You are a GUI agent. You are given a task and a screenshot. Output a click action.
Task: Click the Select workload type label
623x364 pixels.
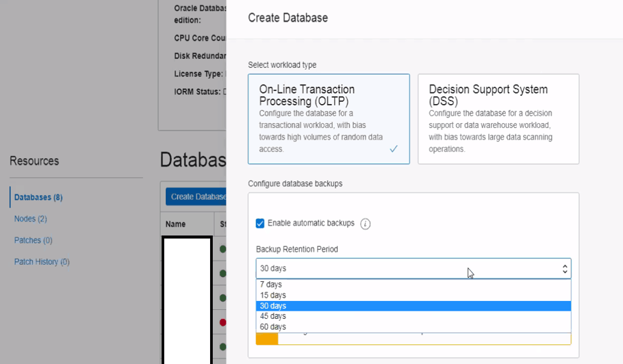coord(282,65)
